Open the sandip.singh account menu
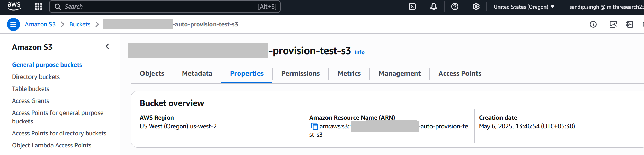Screen dimensions: 644x155 pos(606,7)
